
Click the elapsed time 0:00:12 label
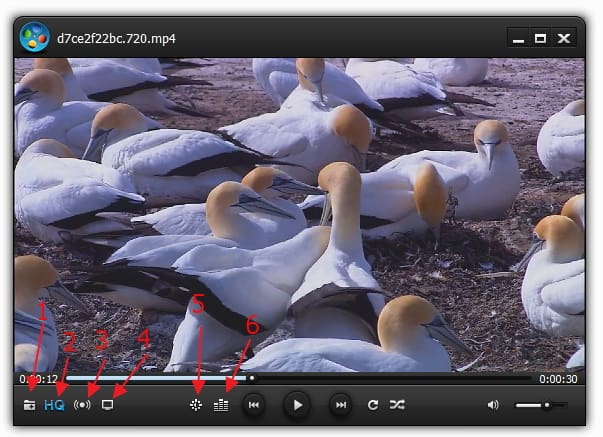point(37,379)
